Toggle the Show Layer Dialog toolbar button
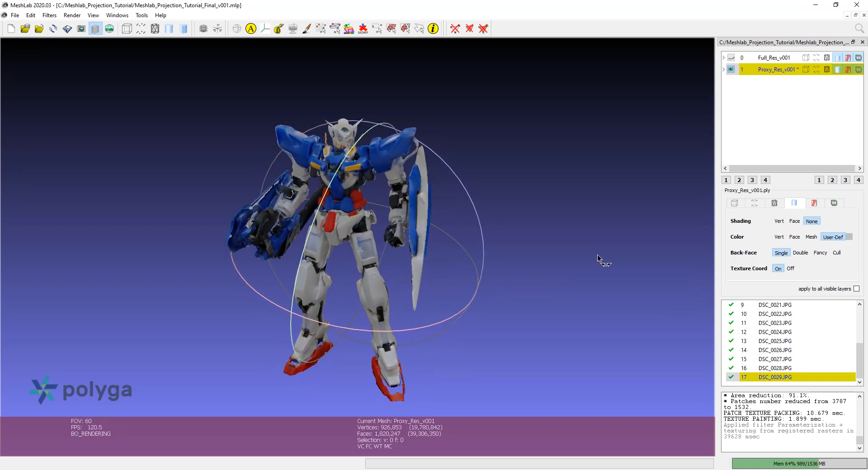This screenshot has height=470, width=868. coord(95,29)
